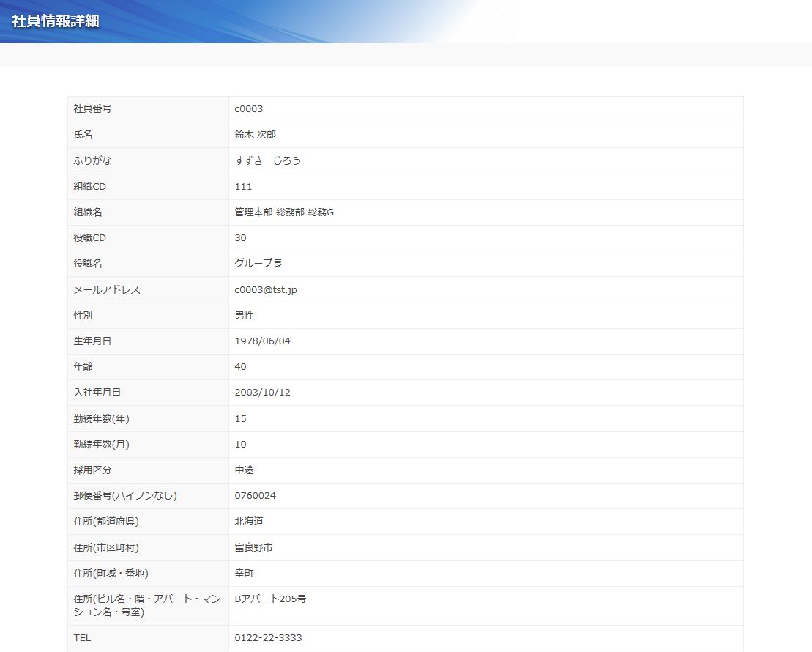Select the birth date 1978/06/04

262,341
